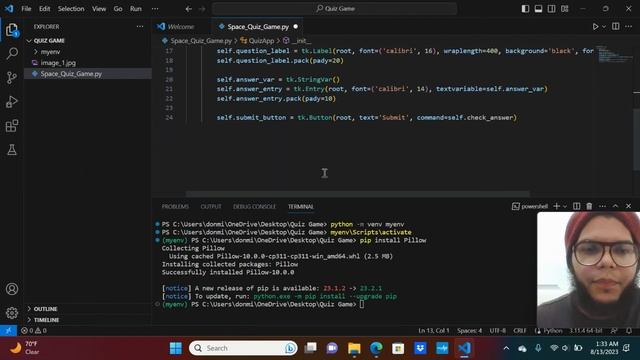
Task: Open the Explorer view in activity bar
Action: [x=12, y=30]
